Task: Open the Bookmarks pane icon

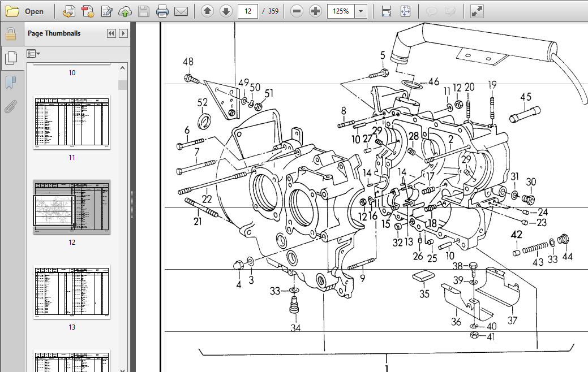Action: pos(11,82)
